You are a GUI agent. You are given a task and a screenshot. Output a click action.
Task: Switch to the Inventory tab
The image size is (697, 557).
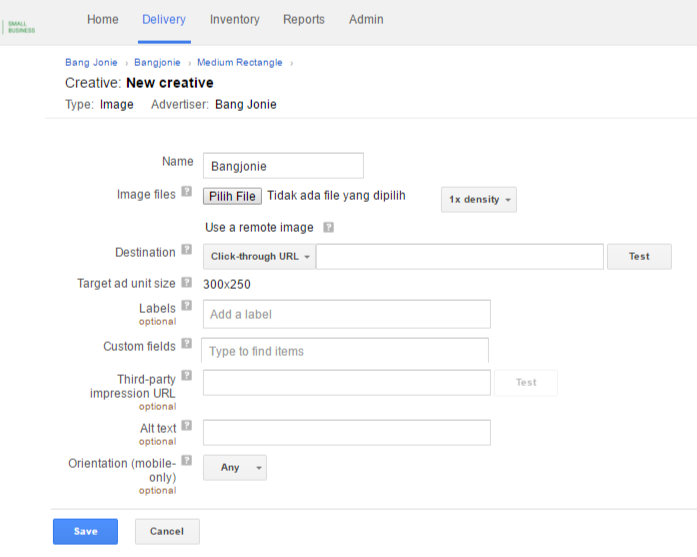(234, 20)
